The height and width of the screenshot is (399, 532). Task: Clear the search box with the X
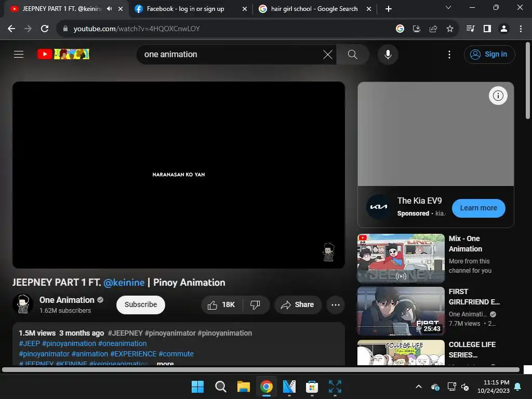[x=327, y=54]
